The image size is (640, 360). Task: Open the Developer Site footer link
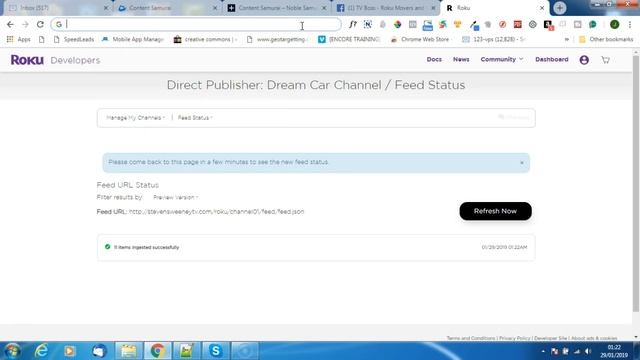550,338
